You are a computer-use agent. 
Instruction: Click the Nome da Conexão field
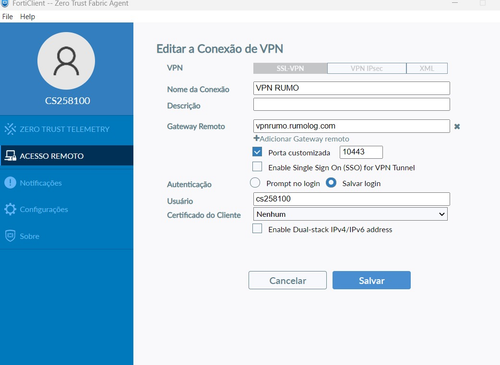(x=351, y=88)
